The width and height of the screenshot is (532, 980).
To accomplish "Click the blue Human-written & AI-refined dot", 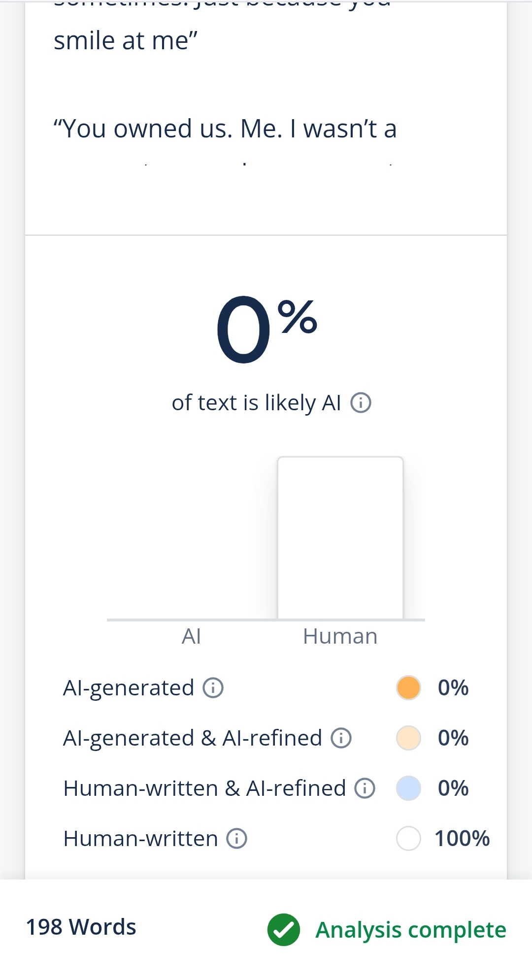I will coord(408,788).
